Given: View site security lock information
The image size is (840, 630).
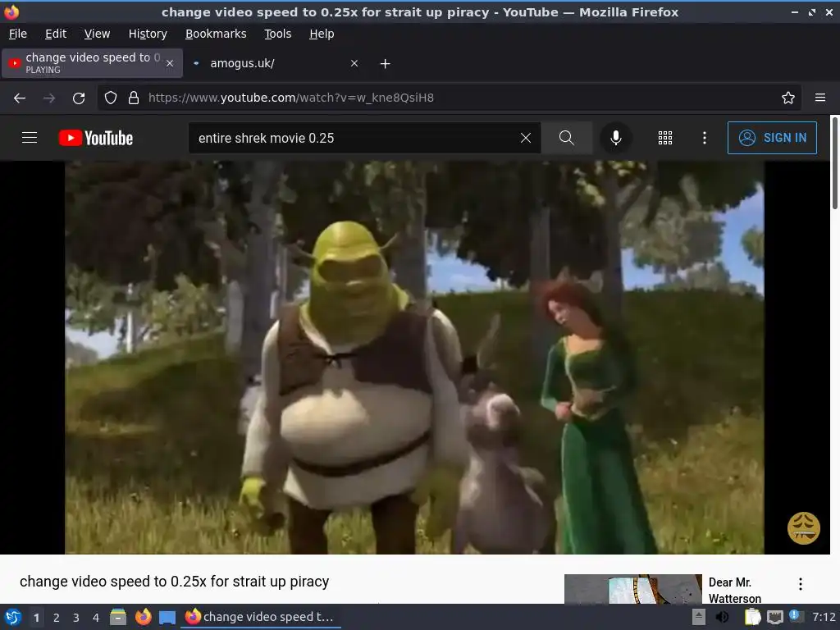Looking at the screenshot, I should coord(134,98).
